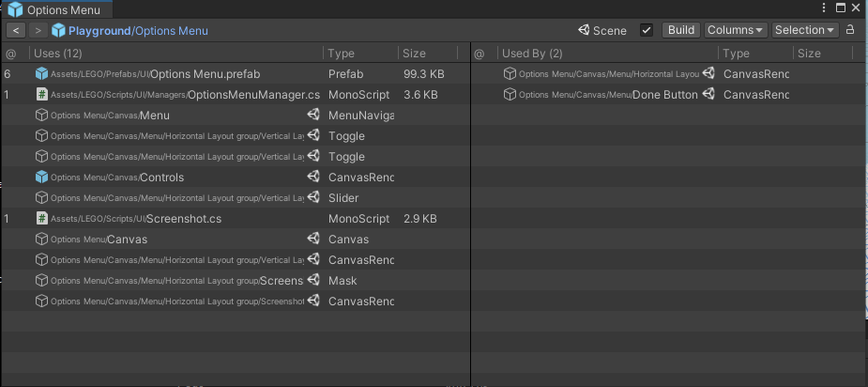The image size is (868, 387).
Task: Click the Unity scene icon in Done Button row
Action: click(x=708, y=94)
